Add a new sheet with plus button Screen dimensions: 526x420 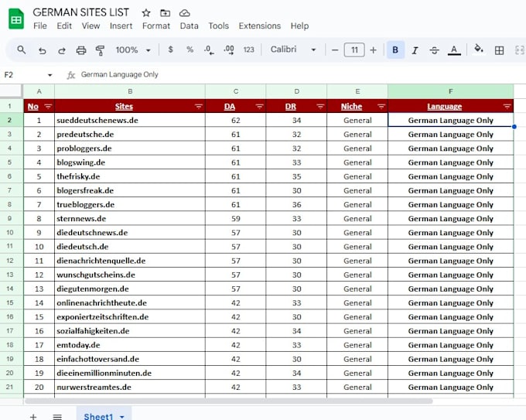pyautogui.click(x=32, y=416)
